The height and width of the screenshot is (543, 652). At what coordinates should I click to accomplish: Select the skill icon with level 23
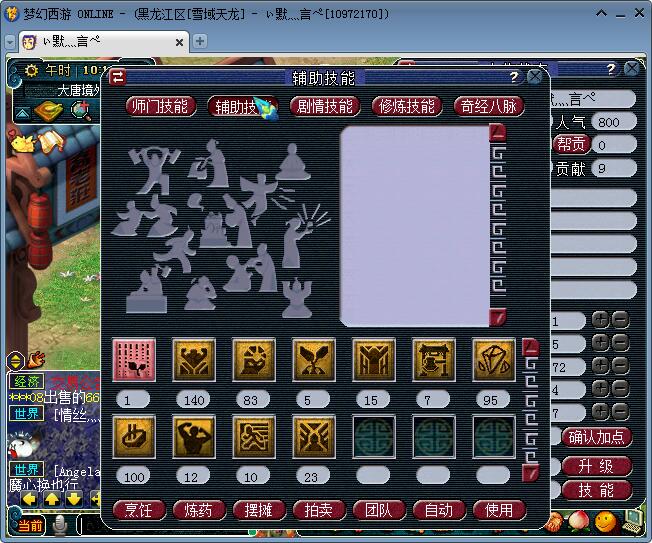(x=314, y=437)
